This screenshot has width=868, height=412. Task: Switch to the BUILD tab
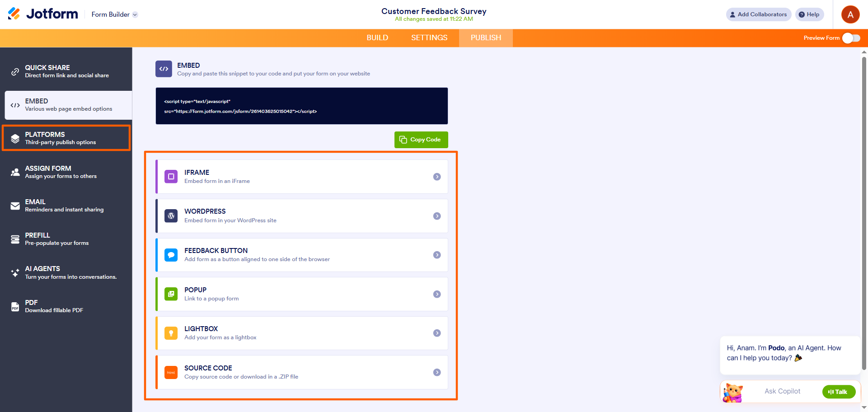(x=377, y=38)
